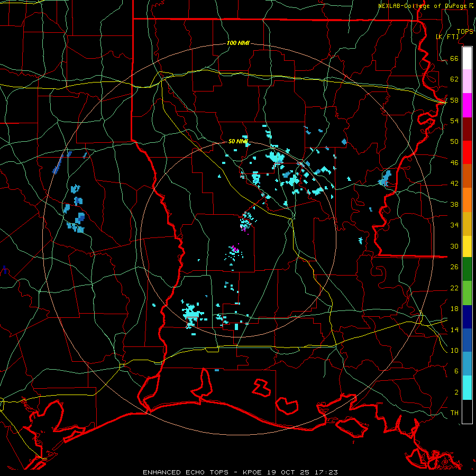Click the legend value 34
This screenshot has width=476, height=476.
[454, 225]
